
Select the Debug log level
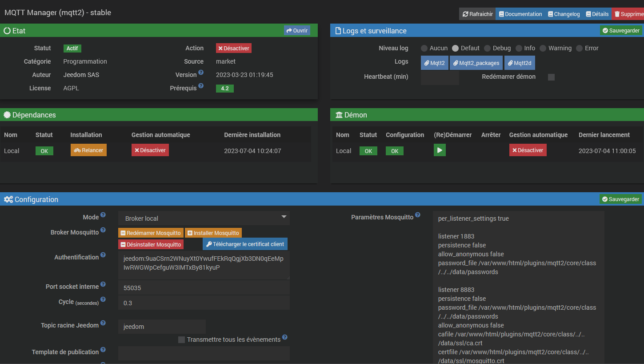(x=488, y=48)
